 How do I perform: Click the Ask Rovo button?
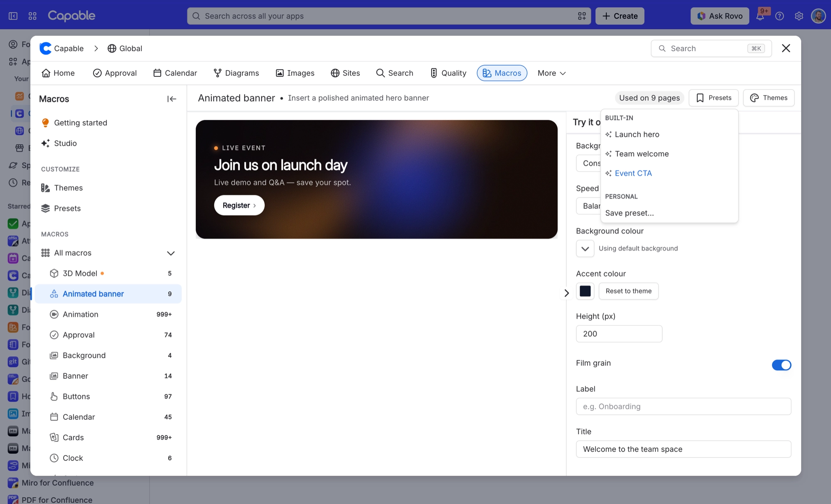click(x=720, y=16)
